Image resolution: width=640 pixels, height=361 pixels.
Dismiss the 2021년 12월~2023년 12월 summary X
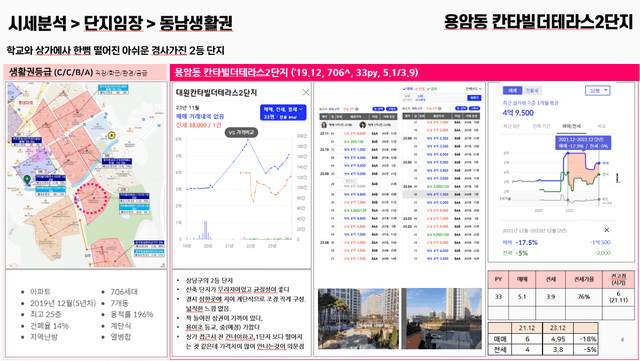[607, 230]
